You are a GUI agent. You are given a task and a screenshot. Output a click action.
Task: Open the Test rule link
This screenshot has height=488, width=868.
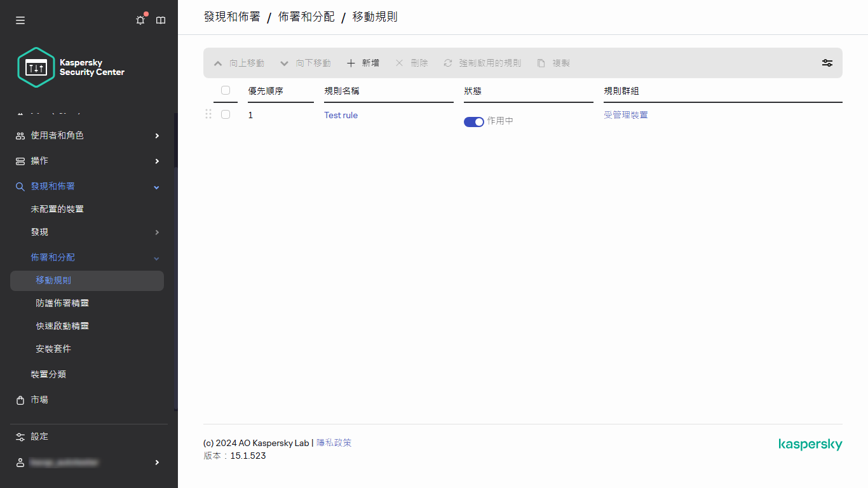[x=341, y=115]
